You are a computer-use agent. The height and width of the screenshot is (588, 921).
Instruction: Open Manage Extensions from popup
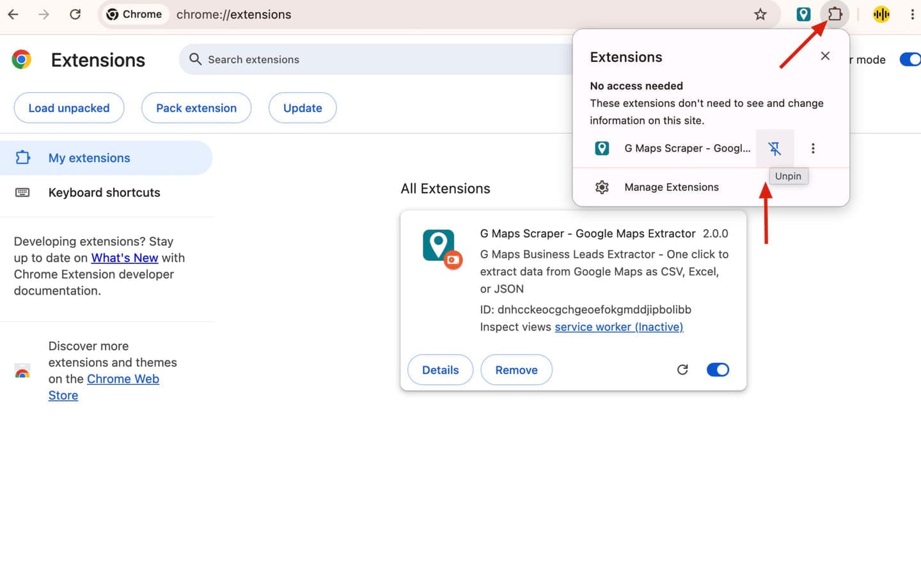tap(711, 187)
